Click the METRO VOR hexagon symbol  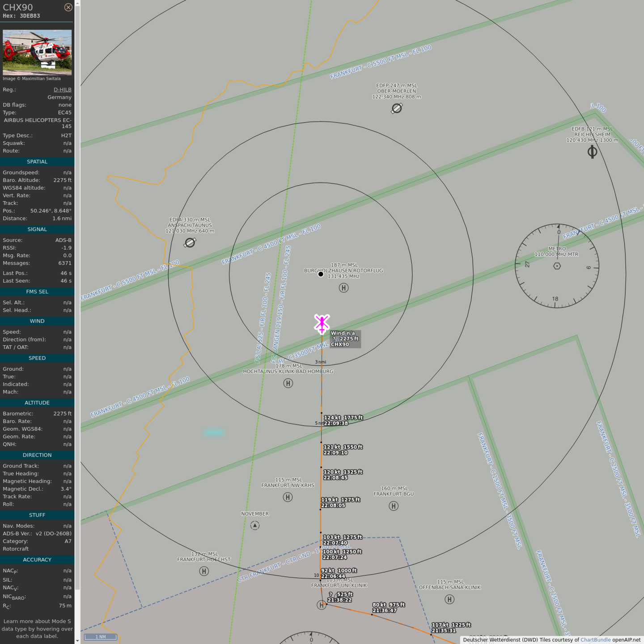click(x=557, y=266)
